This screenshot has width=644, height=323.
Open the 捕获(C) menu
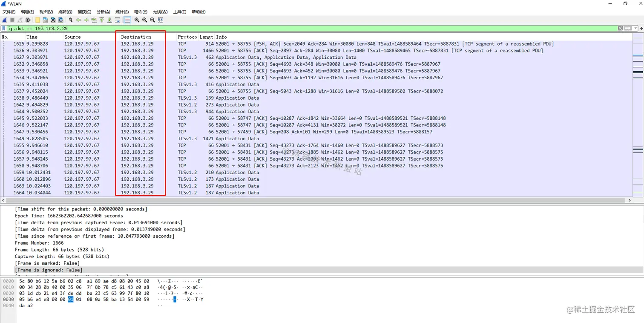(x=84, y=12)
